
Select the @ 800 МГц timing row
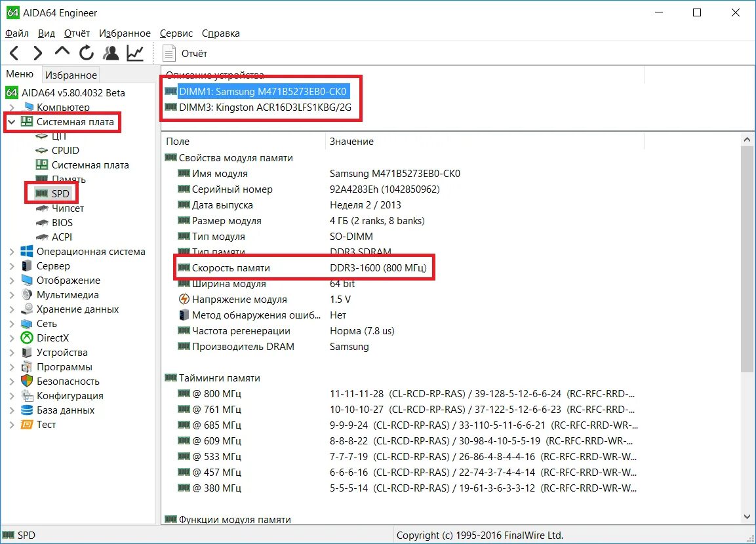(x=406, y=394)
